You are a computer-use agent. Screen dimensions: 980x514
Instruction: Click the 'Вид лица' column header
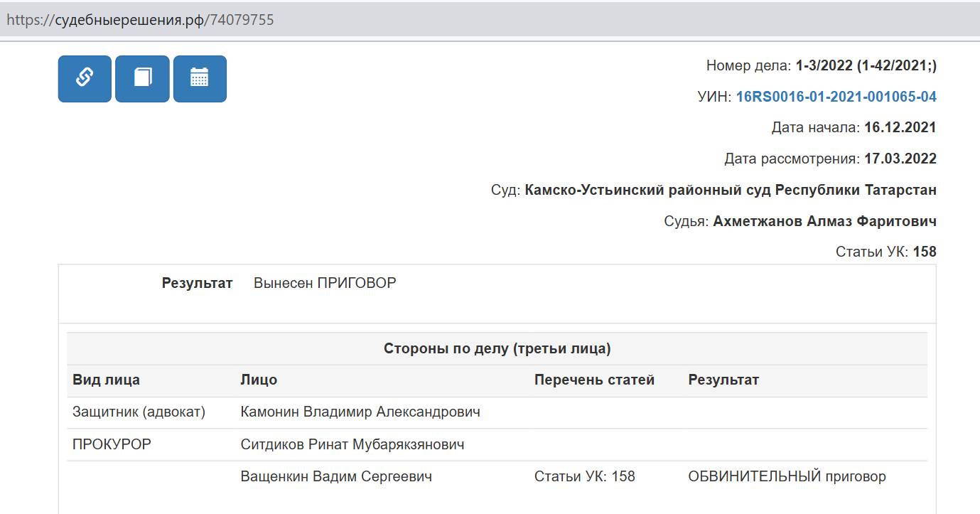pos(106,380)
